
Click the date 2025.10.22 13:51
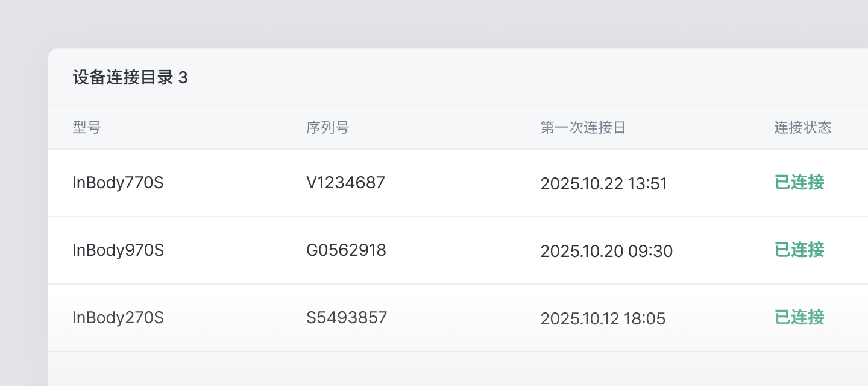pos(603,183)
